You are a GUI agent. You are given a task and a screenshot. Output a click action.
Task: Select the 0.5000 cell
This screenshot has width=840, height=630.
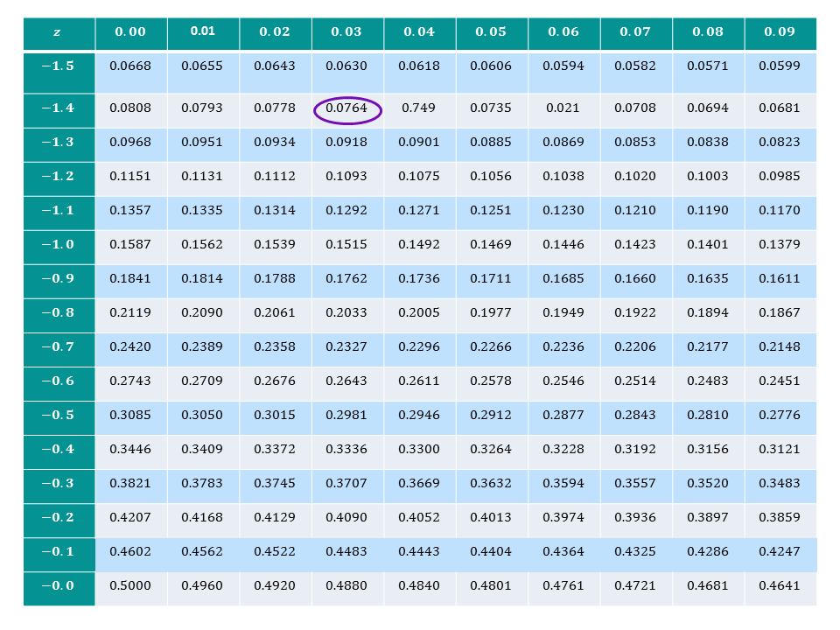tap(130, 586)
